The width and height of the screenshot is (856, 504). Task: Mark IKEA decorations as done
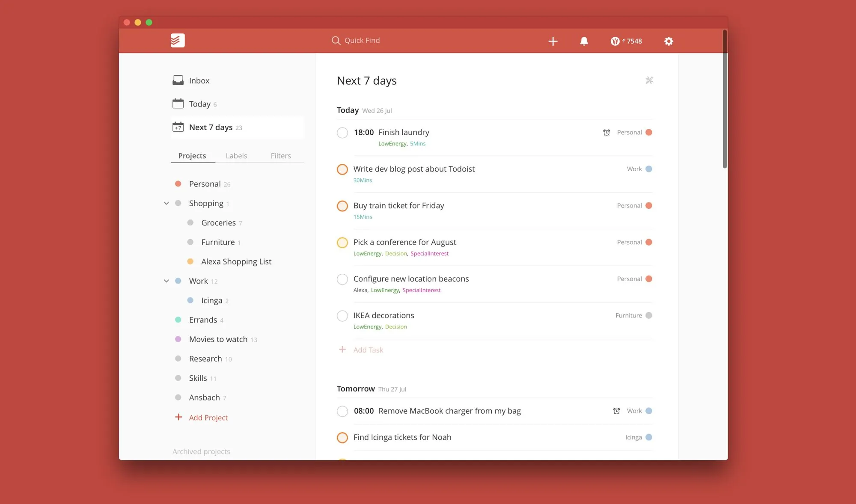click(342, 316)
